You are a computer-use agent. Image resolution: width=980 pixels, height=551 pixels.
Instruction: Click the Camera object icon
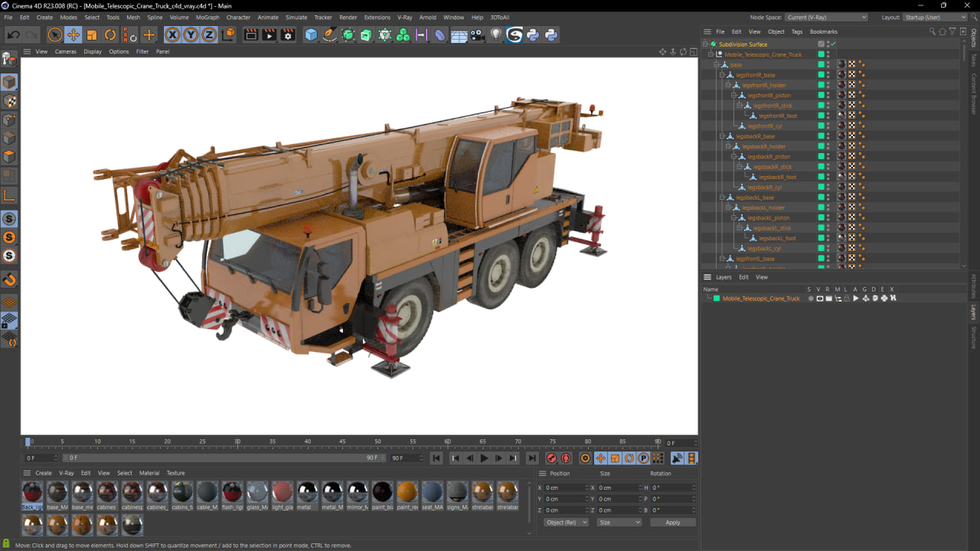coord(478,34)
